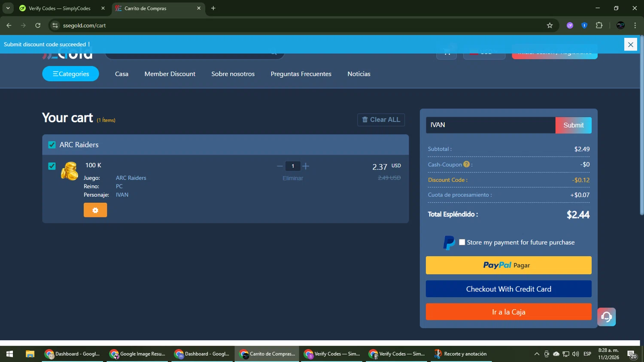Switch to Recorte y anotación taskbar app
This screenshot has height=362, width=644.
click(x=461, y=354)
